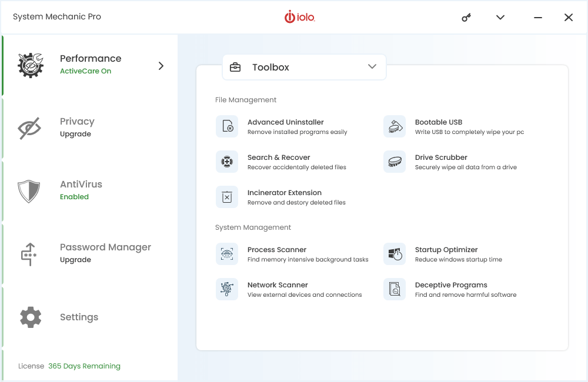Open the Advanced Uninstaller tool

tap(285, 122)
